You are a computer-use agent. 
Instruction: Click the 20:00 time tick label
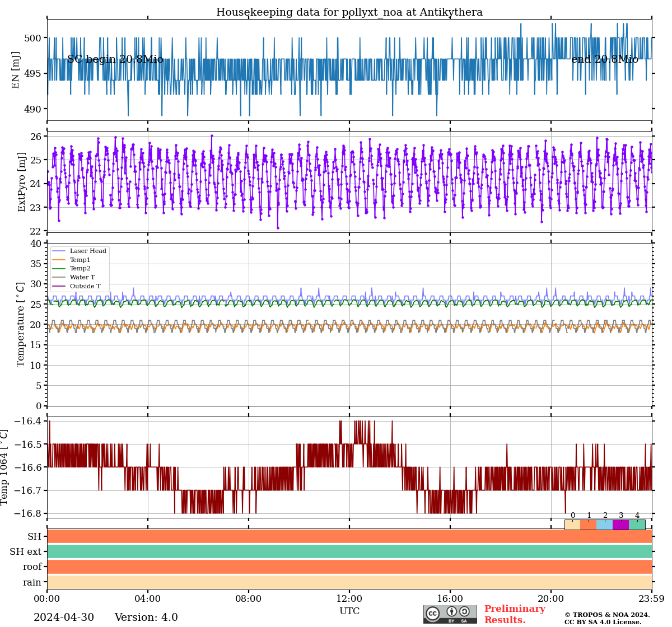tap(551, 598)
